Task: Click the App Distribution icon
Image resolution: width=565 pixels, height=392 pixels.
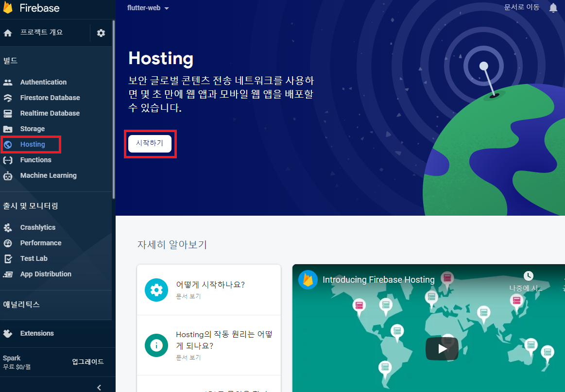Action: (8, 274)
